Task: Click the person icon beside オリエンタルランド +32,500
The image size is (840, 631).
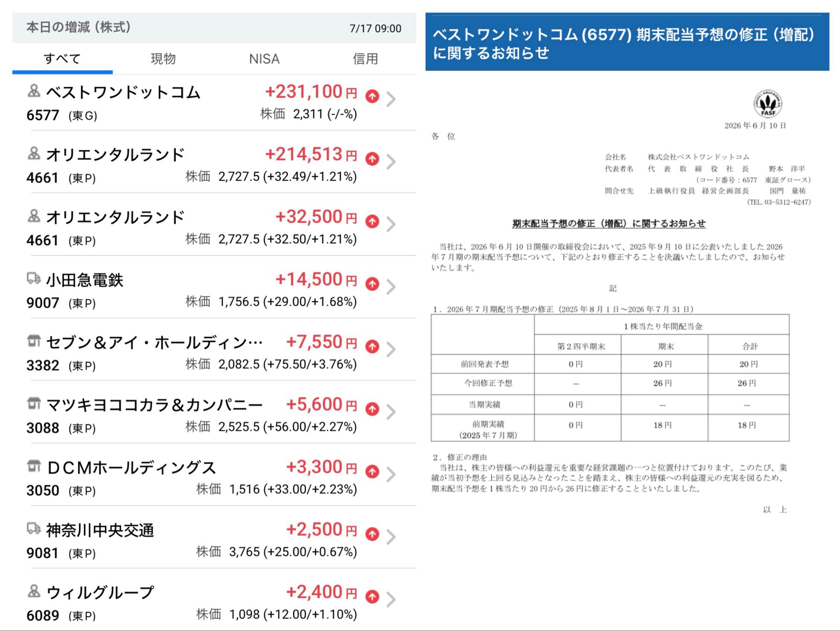Action: pyautogui.click(x=34, y=216)
